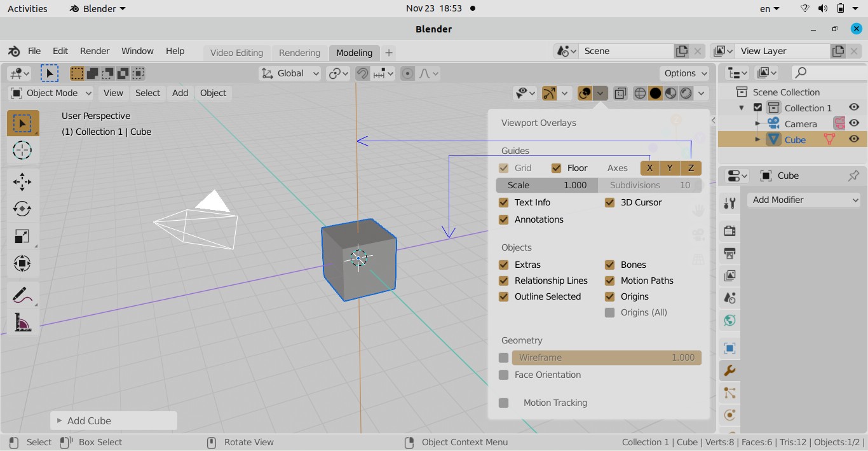868x451 pixels.
Task: Switch to Solid viewport shading
Action: coord(655,94)
